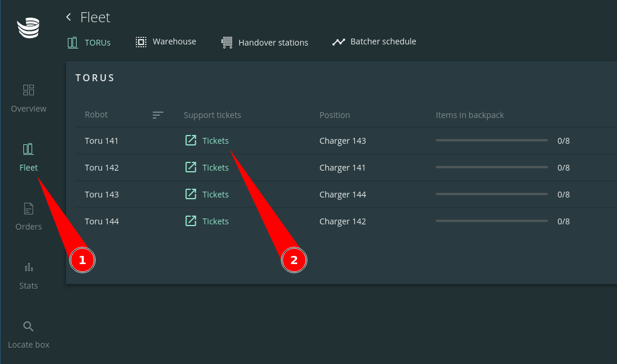Image resolution: width=617 pixels, height=364 pixels.
Task: Click the backpack progress bar for Toru 144
Action: [x=491, y=221]
